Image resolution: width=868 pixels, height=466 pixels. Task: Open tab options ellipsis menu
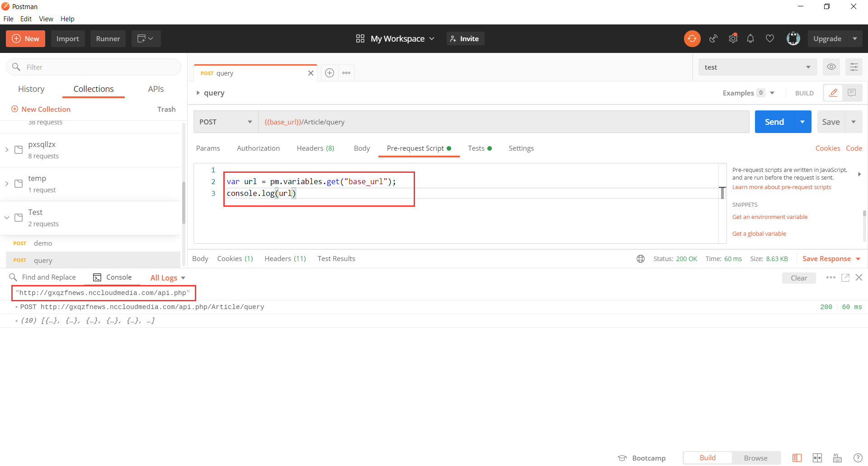pos(346,73)
